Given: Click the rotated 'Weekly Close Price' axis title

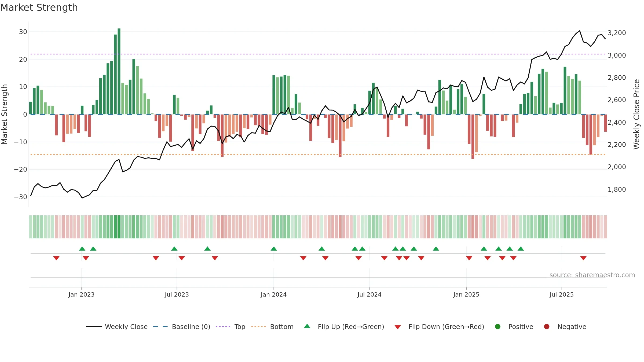Looking at the screenshot, I should [x=637, y=114].
